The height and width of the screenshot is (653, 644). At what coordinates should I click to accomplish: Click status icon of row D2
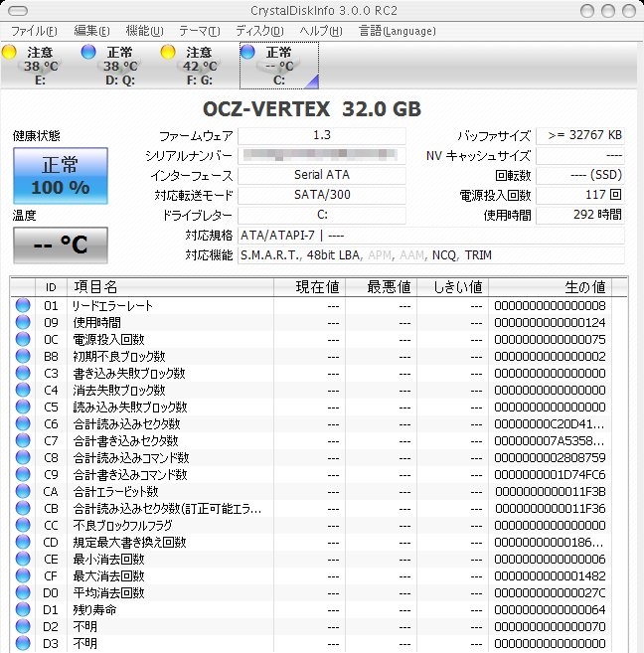point(23,626)
